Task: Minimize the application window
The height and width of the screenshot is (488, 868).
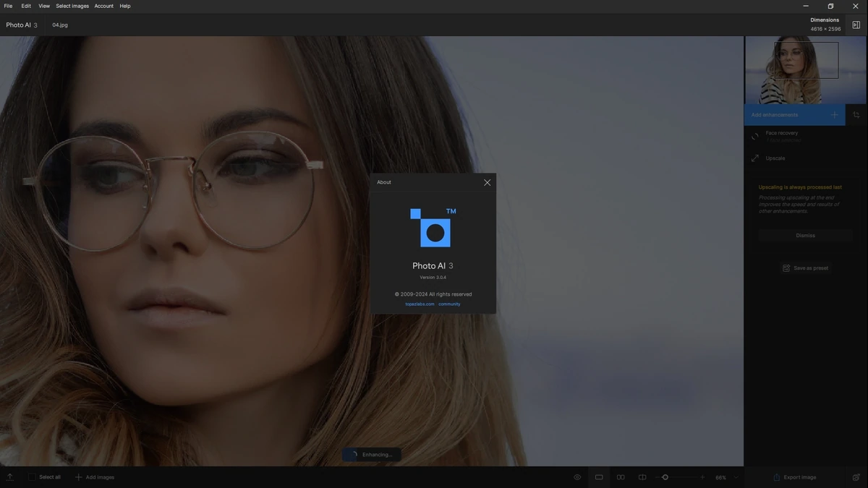Action: 806,6
